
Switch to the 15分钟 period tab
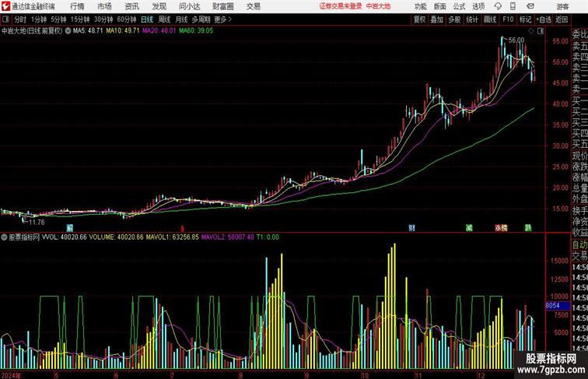click(80, 19)
